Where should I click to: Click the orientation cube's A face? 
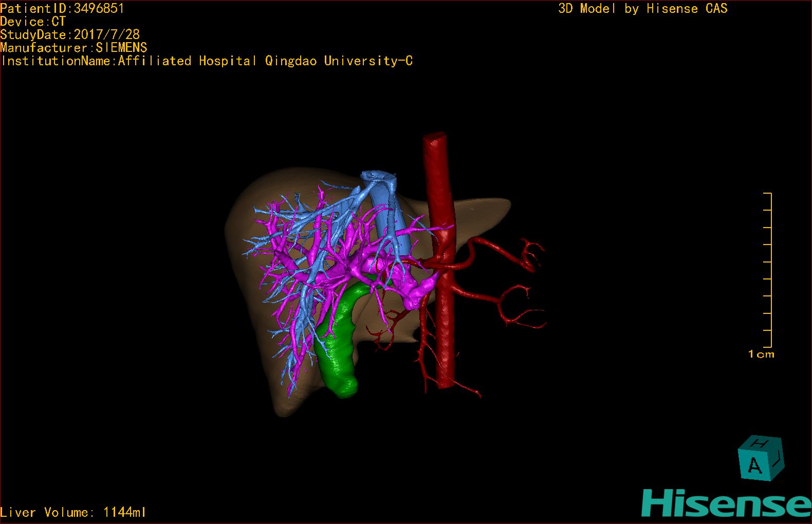point(754,465)
